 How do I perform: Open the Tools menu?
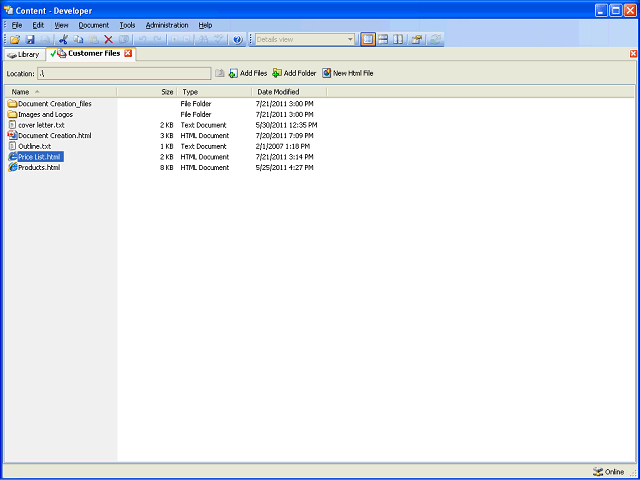click(127, 25)
